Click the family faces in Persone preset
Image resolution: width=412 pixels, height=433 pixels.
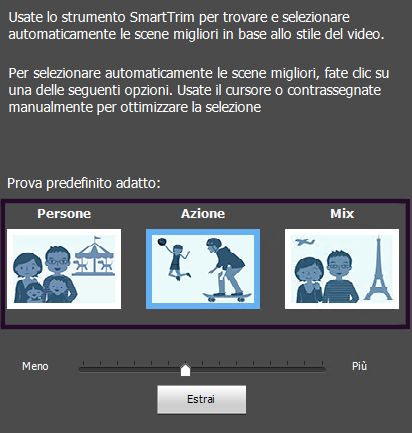coord(44,274)
